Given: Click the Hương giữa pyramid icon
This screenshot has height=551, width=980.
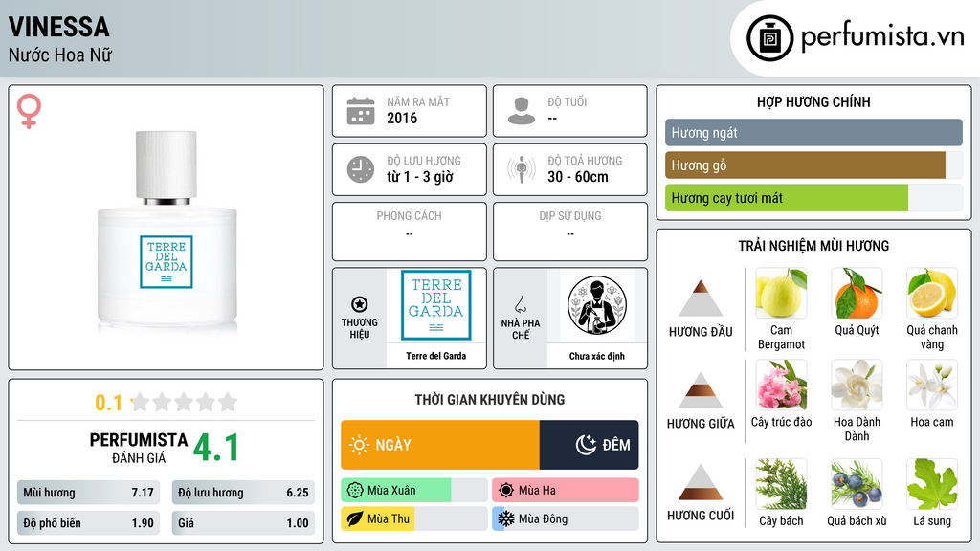Looking at the screenshot, I should 701,390.
